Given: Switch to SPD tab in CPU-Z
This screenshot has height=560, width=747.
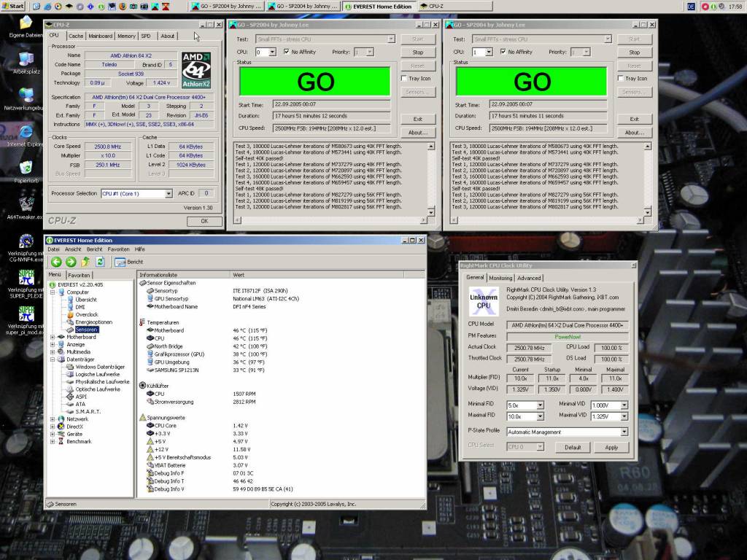Looking at the screenshot, I should [x=146, y=36].
